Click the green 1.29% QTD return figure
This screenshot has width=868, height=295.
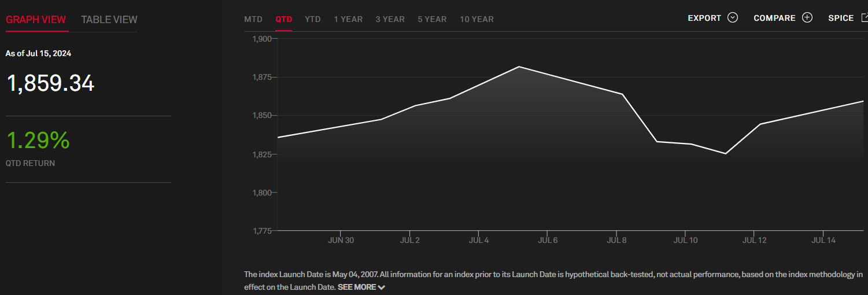(38, 141)
